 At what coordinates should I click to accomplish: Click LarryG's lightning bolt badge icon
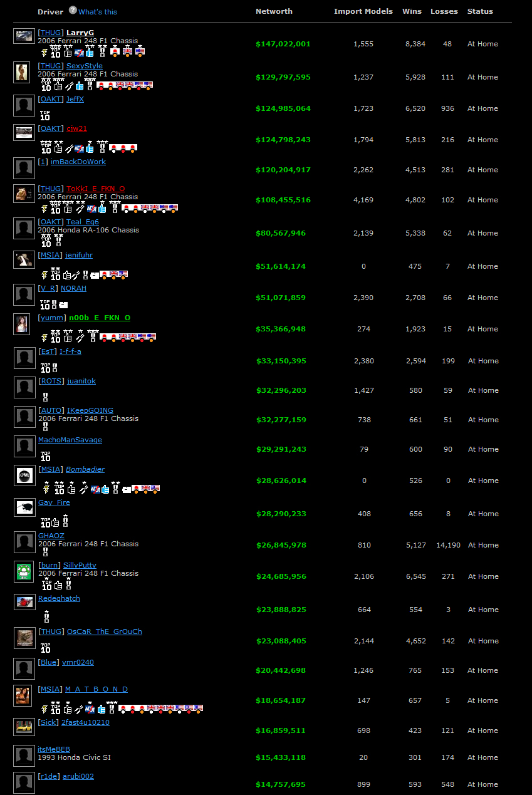tap(44, 53)
